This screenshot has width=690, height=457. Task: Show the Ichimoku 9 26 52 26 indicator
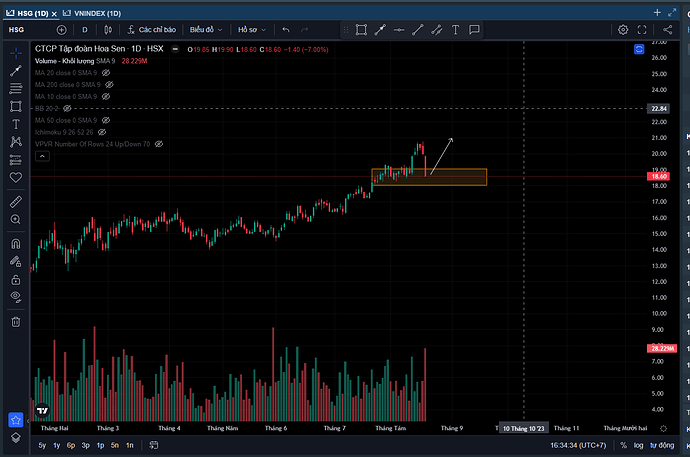(102, 132)
